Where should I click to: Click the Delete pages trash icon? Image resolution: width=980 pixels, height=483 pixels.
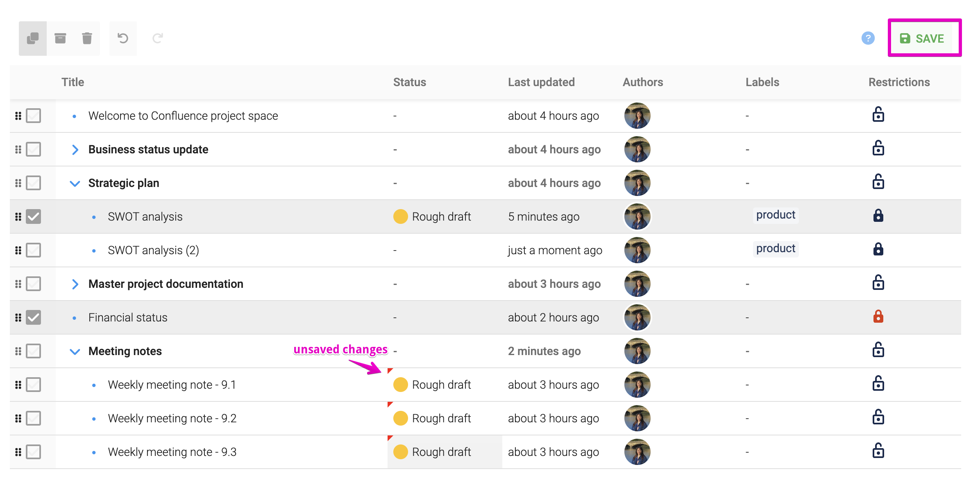click(87, 38)
